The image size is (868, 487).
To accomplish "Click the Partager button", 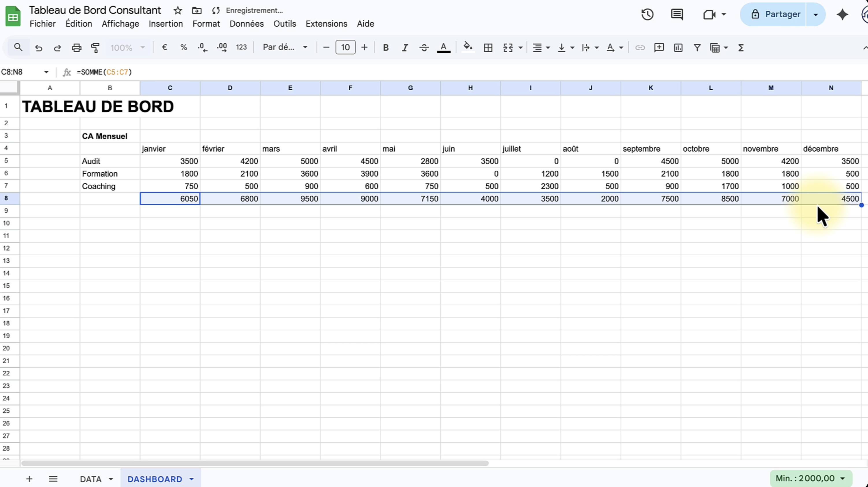I will [776, 14].
